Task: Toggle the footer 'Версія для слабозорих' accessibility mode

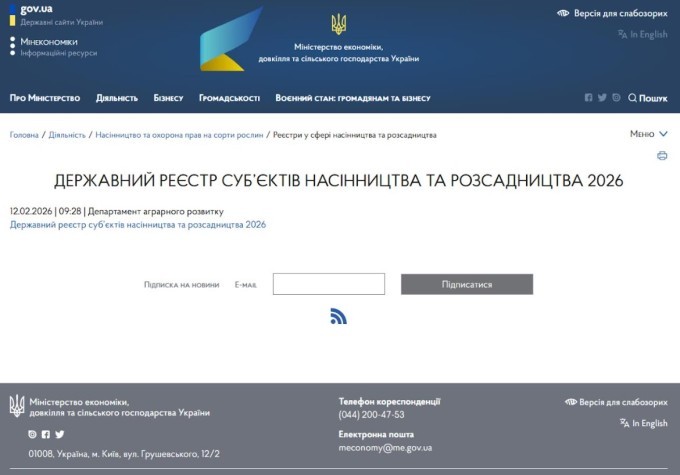Action: (x=616, y=402)
